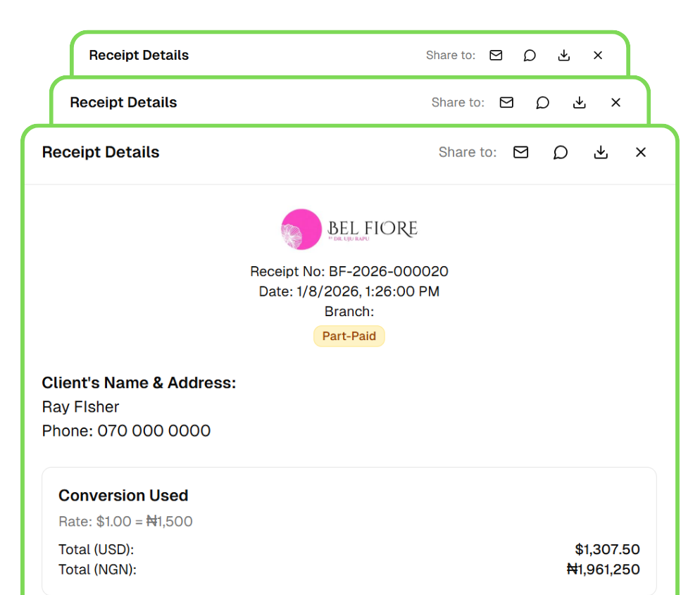Click the chat bubble icon on topmost receipt
The width and height of the screenshot is (700, 595).
tap(529, 55)
